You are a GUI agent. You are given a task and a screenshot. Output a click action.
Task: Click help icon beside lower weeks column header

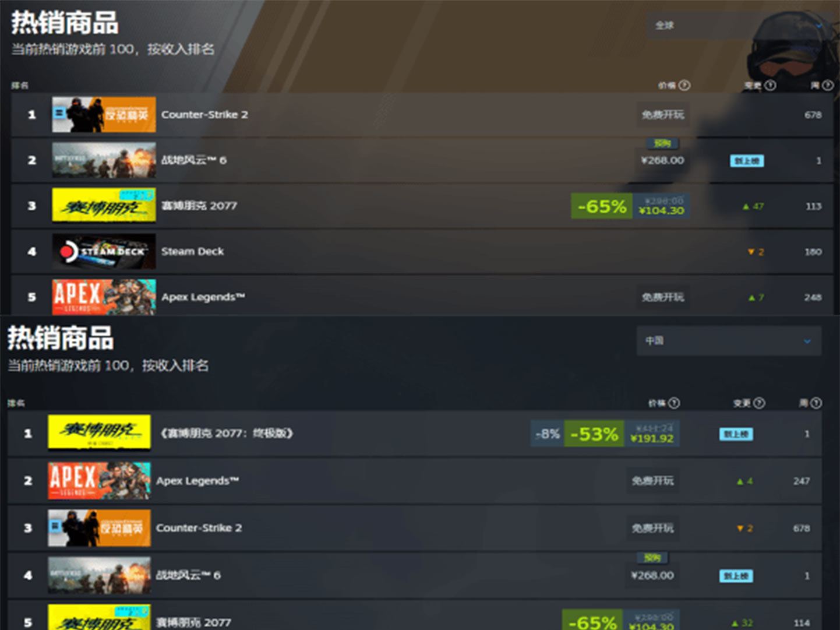pos(816,403)
